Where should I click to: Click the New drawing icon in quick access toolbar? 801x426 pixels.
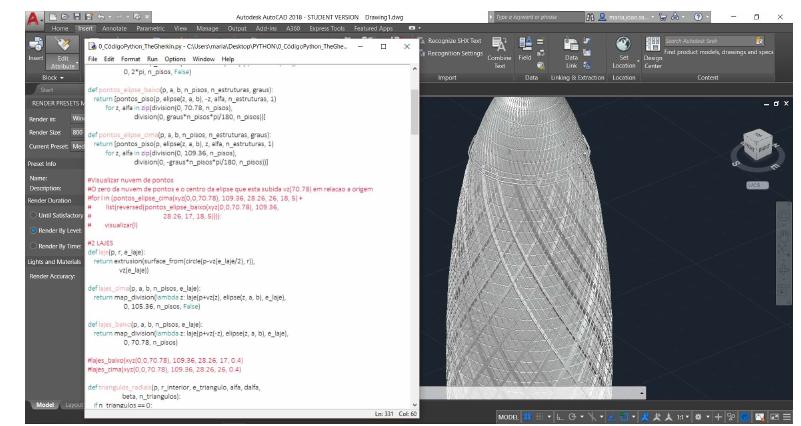[x=53, y=17]
